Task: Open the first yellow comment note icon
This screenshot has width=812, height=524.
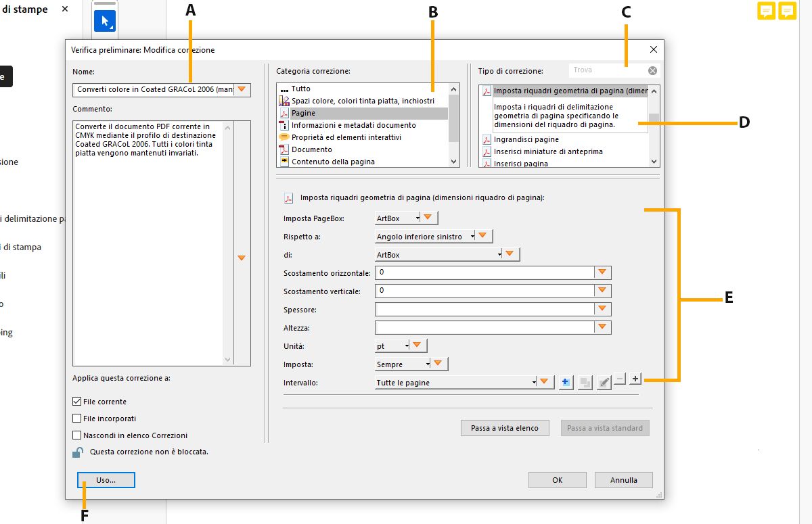Action: [766, 11]
